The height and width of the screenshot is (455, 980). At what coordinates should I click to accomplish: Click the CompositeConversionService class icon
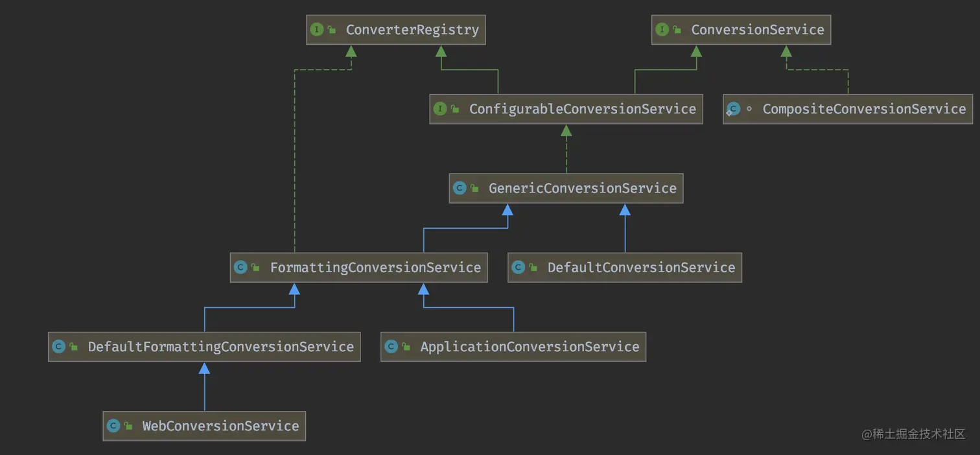coord(733,109)
